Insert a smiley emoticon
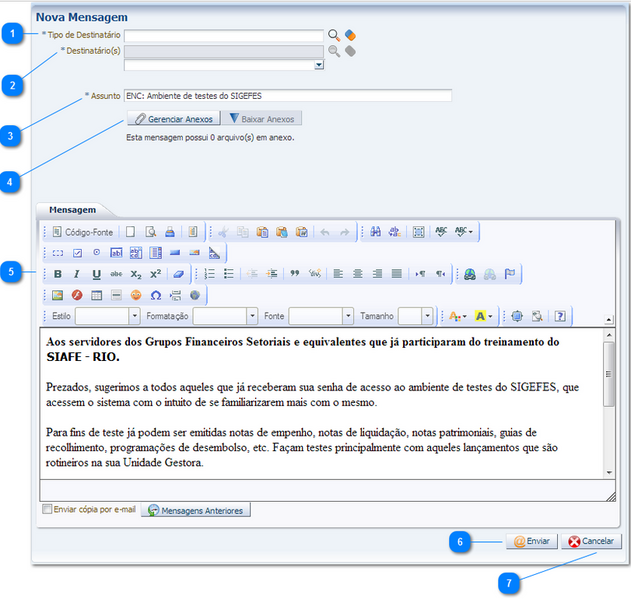This screenshot has height=599, width=631. 135,295
